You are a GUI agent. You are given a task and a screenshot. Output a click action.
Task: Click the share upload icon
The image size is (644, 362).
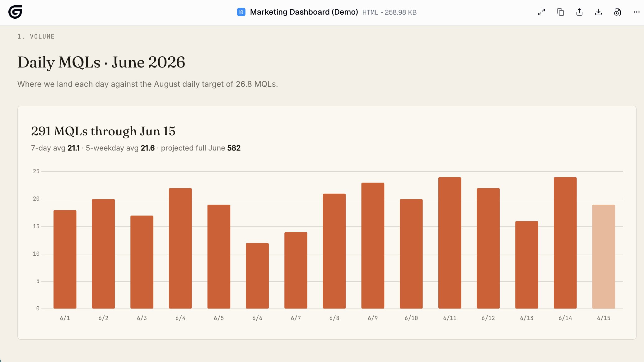(x=579, y=12)
